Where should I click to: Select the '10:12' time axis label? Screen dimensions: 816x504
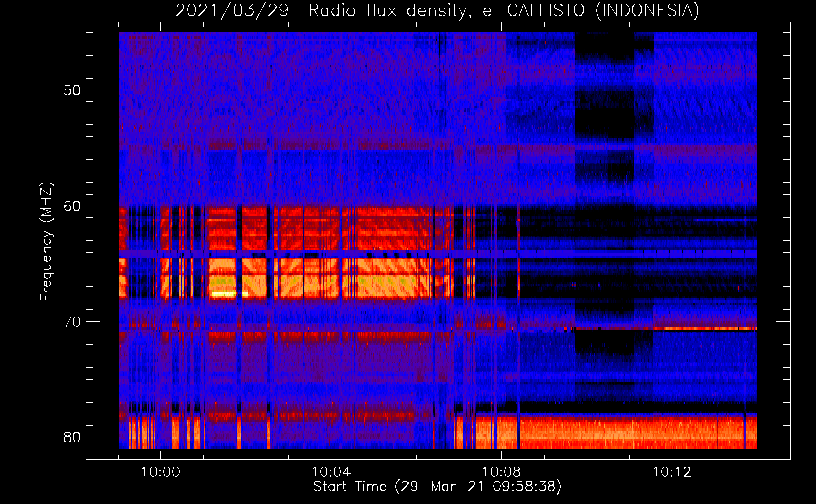(672, 472)
